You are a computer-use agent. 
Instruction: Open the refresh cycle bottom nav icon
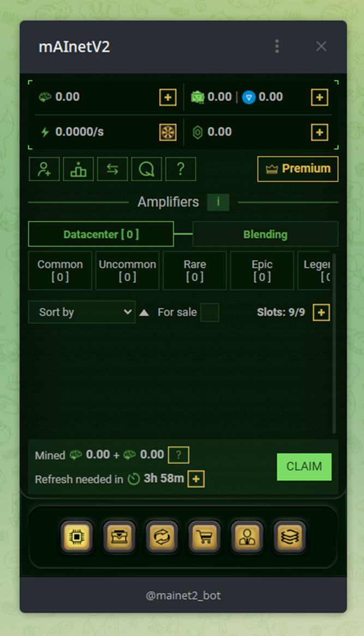(162, 537)
